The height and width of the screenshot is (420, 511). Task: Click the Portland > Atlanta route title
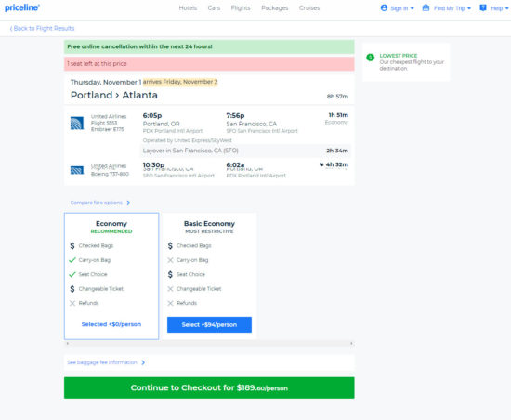pos(114,95)
